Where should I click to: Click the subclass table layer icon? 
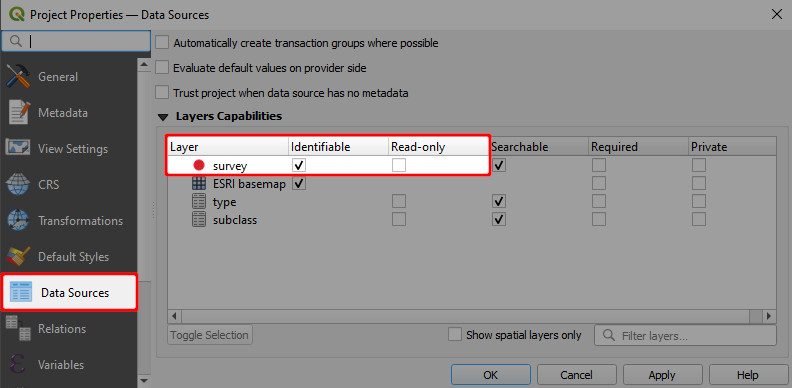tap(199, 220)
